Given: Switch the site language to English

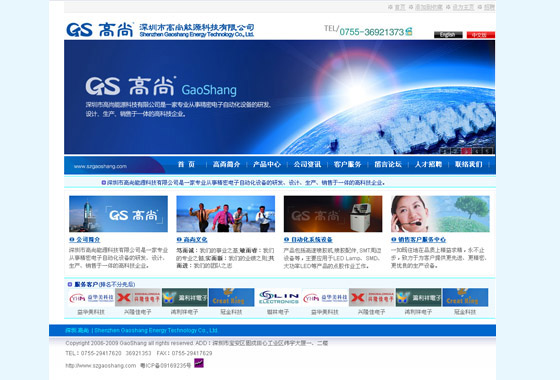Looking at the screenshot, I should pyautogui.click(x=448, y=35).
